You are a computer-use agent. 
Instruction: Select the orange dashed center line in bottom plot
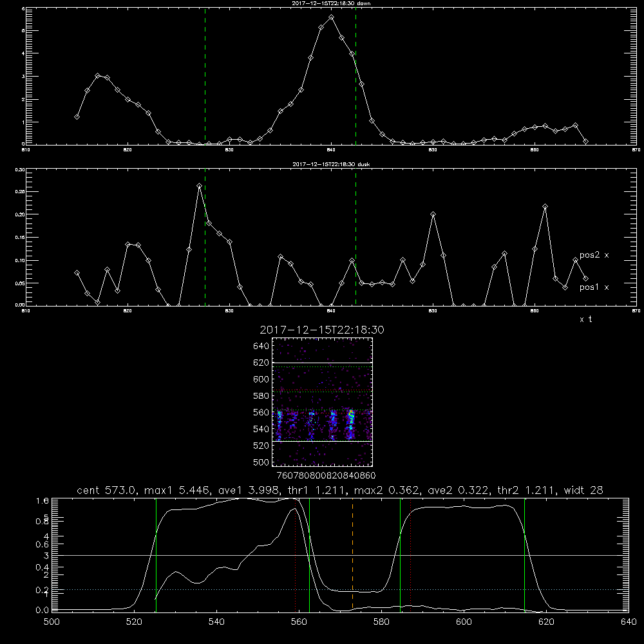(352, 554)
